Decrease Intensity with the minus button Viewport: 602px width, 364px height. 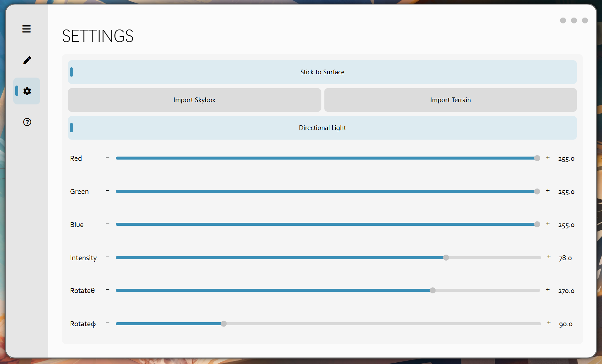point(107,257)
